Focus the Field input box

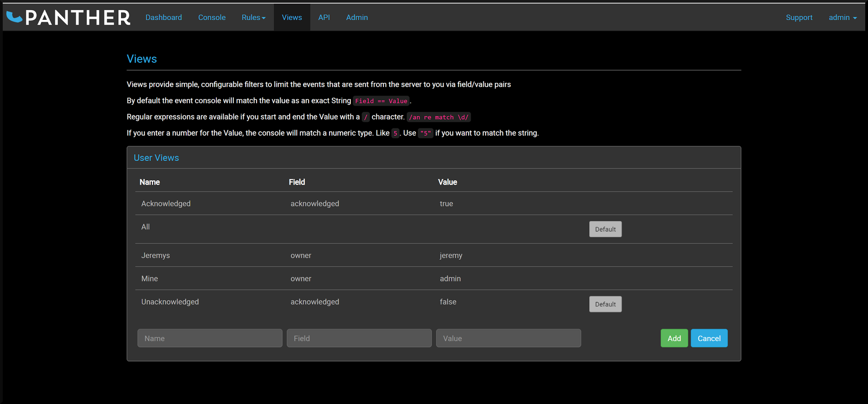click(359, 338)
